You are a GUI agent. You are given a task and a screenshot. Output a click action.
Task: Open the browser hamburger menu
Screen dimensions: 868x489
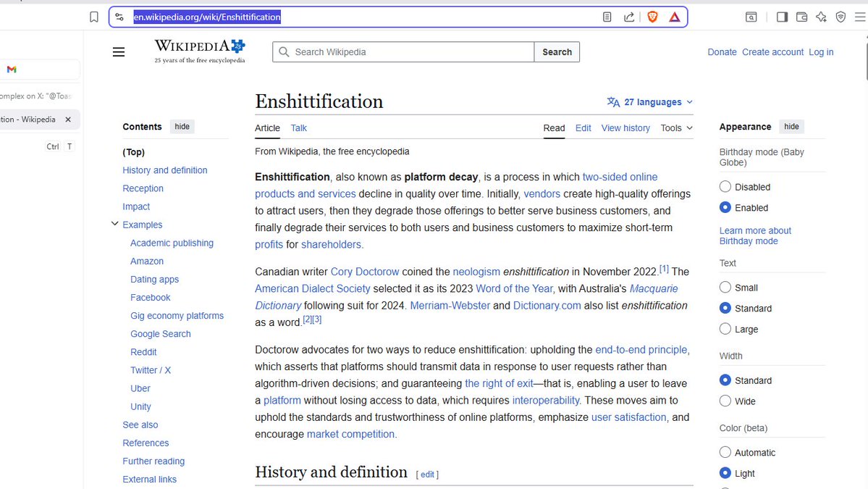point(860,17)
